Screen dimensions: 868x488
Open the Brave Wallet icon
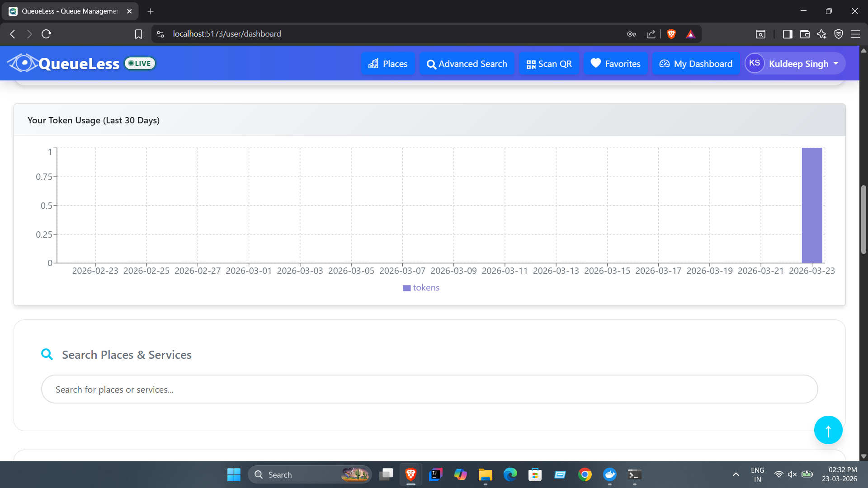(x=805, y=34)
